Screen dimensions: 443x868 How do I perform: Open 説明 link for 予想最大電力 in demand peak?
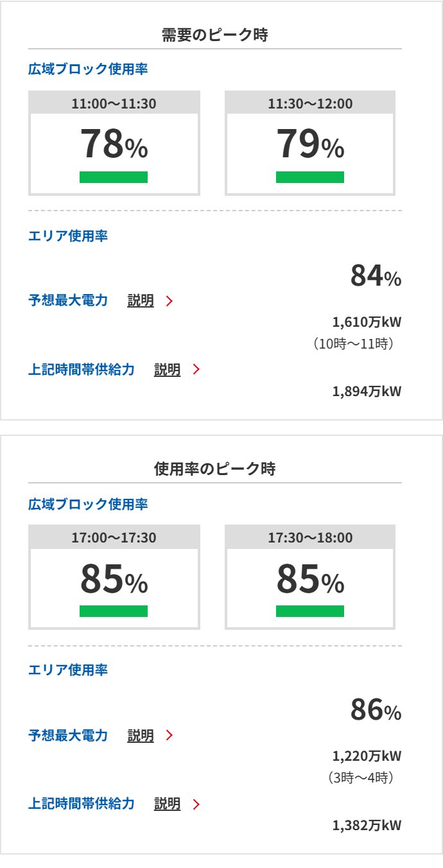[141, 300]
